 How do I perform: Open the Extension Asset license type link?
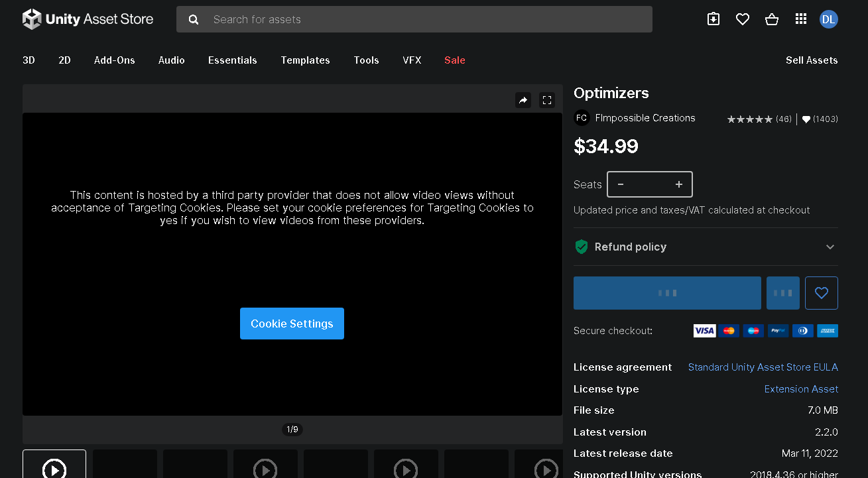click(801, 389)
